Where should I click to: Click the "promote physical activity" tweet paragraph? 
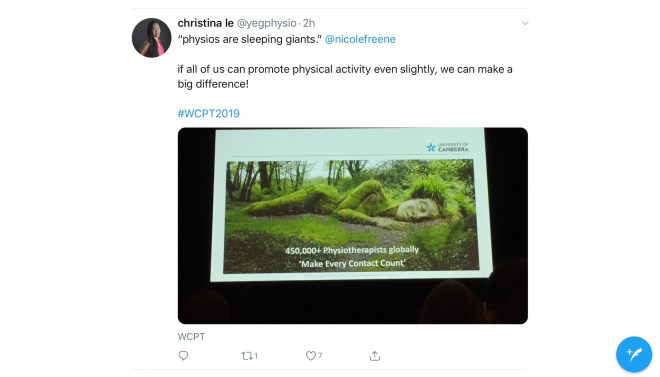345,77
